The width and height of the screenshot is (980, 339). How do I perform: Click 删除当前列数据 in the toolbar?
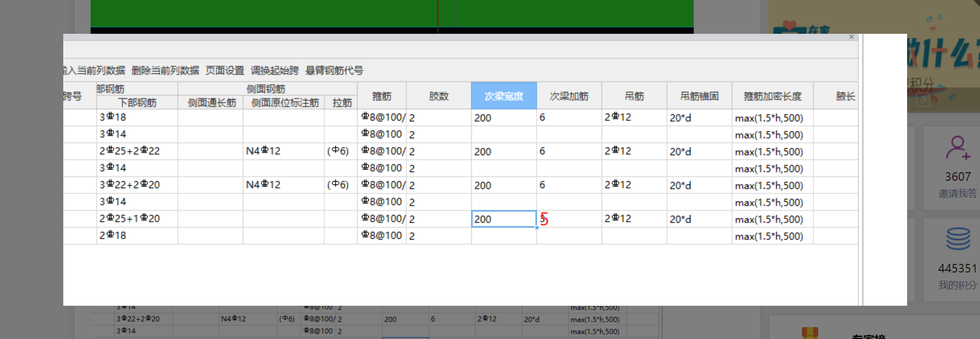(x=165, y=70)
